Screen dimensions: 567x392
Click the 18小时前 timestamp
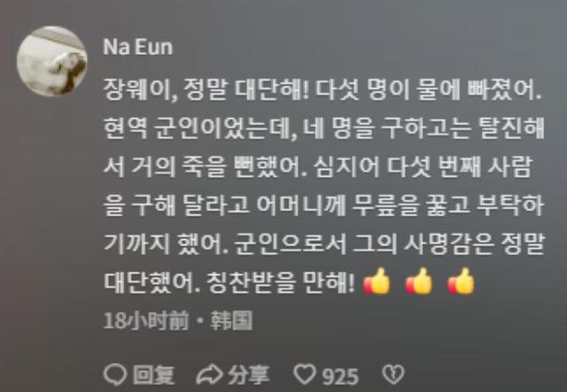pos(146,321)
